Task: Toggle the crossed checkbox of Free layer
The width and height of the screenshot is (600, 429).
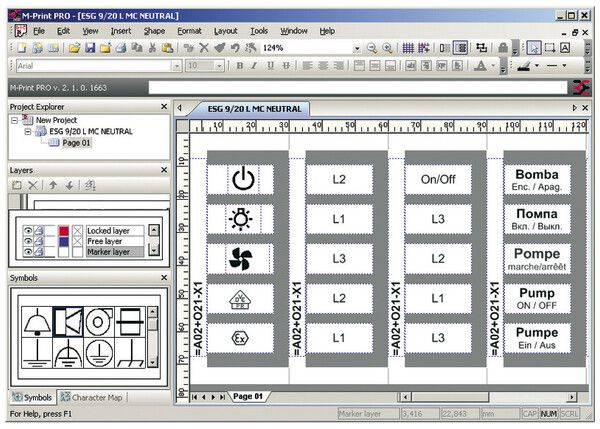Action: tap(78, 241)
